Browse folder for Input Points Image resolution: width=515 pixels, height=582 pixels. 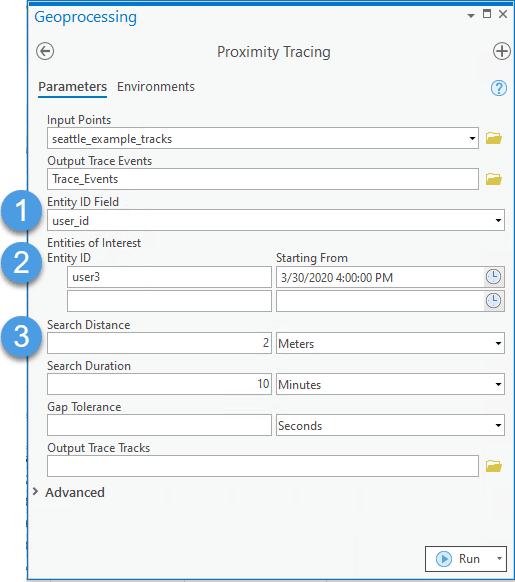(494, 138)
